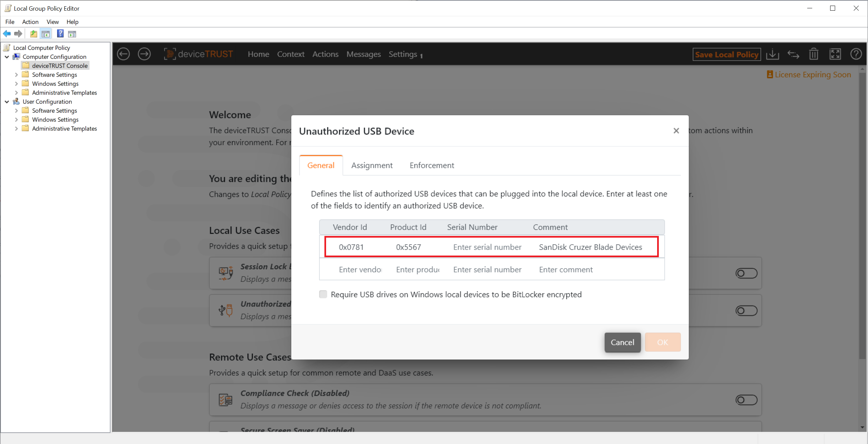Click the help/question mark icon

coord(857,54)
